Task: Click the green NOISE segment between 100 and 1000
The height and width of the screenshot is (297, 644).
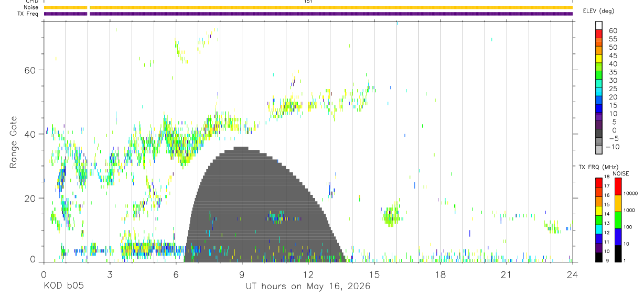Action: [x=618, y=219]
